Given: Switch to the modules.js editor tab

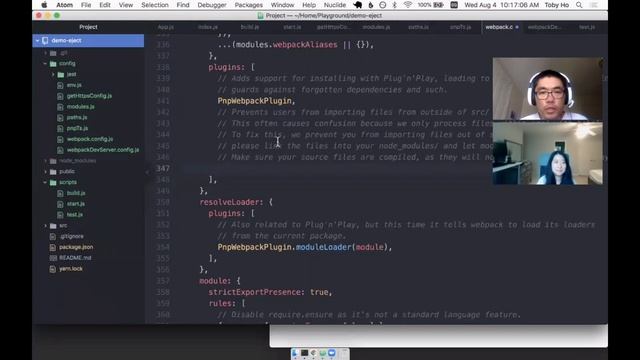Looking at the screenshot, I should (376, 27).
